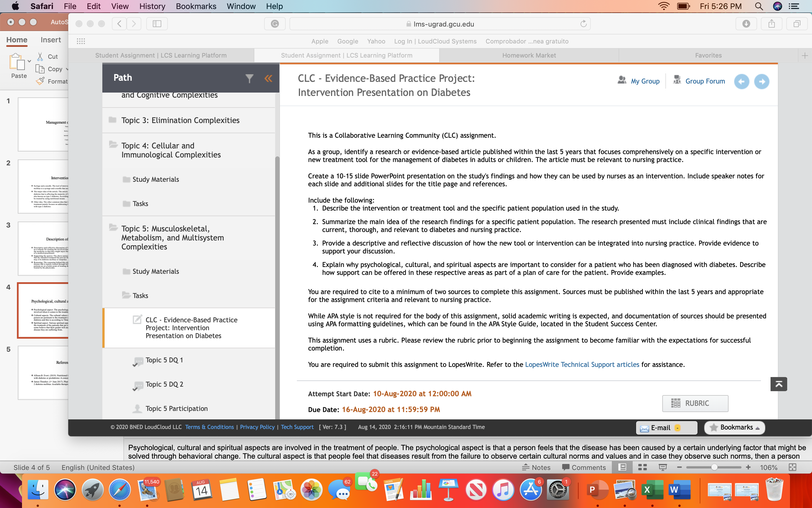Screen dimensions: 812x508
Task: Click zoom in plus button in PowerPoint
Action: click(x=748, y=467)
